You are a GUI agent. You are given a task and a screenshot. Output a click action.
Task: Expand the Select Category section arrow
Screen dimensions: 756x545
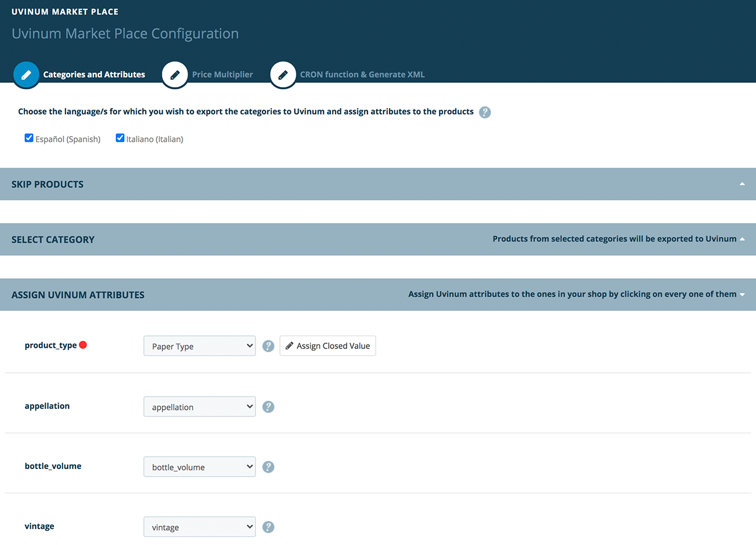tap(742, 239)
